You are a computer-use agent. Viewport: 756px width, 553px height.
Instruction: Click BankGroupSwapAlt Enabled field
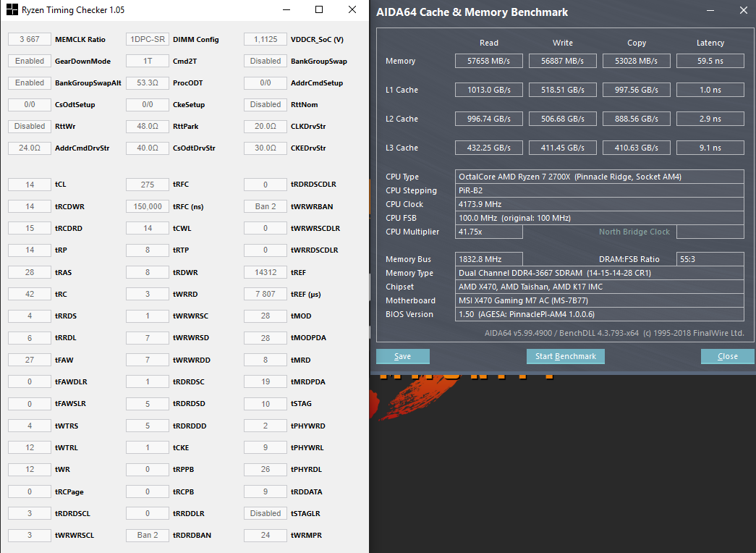point(30,83)
